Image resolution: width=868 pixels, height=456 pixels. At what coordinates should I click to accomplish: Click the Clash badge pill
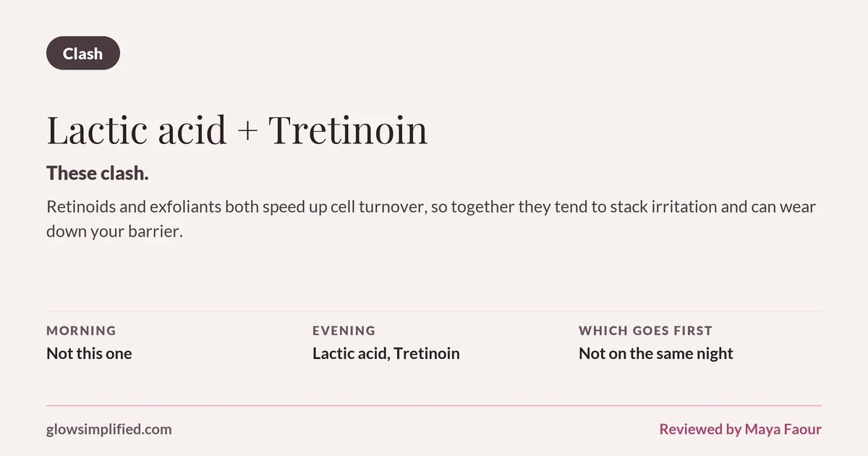pyautogui.click(x=83, y=54)
